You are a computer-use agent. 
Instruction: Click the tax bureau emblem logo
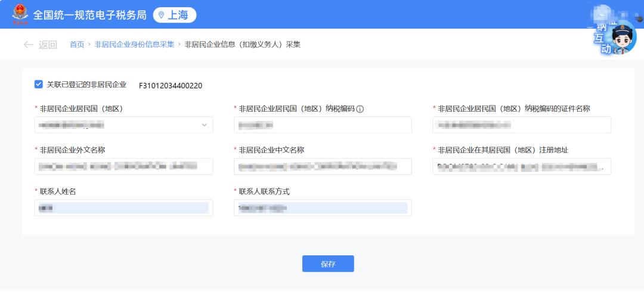tap(20, 14)
